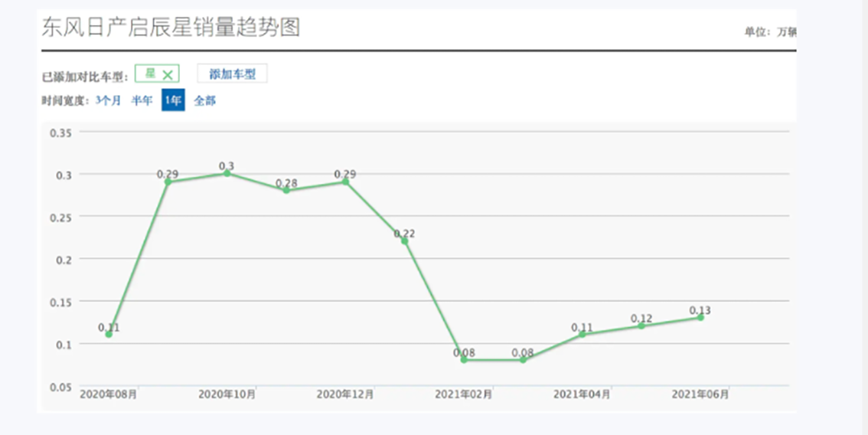Click the 2021年06月 data point labeled 0.13
This screenshot has width=868, height=435.
700,318
